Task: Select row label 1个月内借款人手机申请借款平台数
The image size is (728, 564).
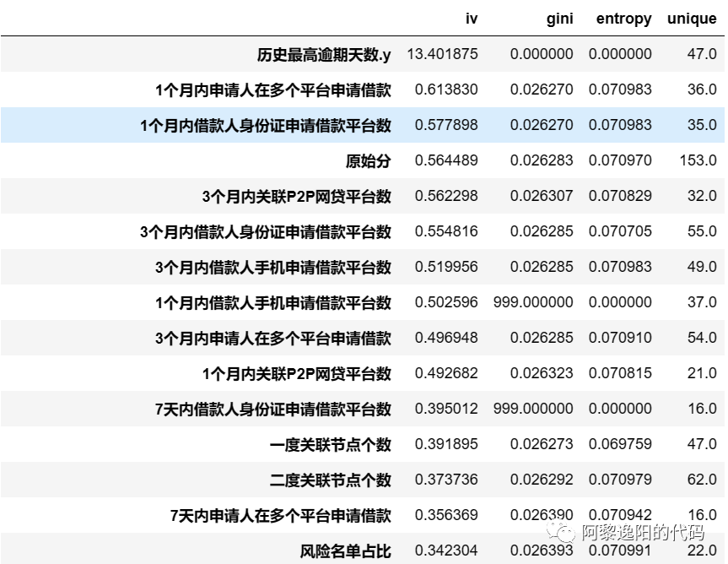Action: [x=273, y=303]
